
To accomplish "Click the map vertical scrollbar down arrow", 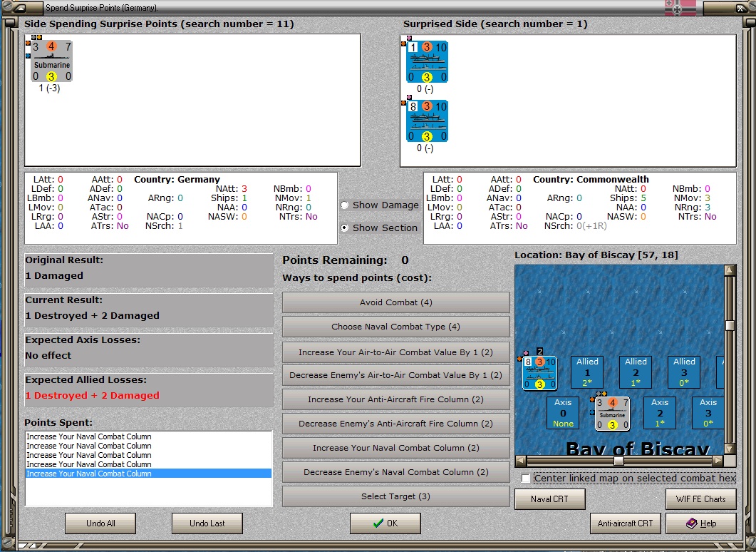I will tap(730, 449).
